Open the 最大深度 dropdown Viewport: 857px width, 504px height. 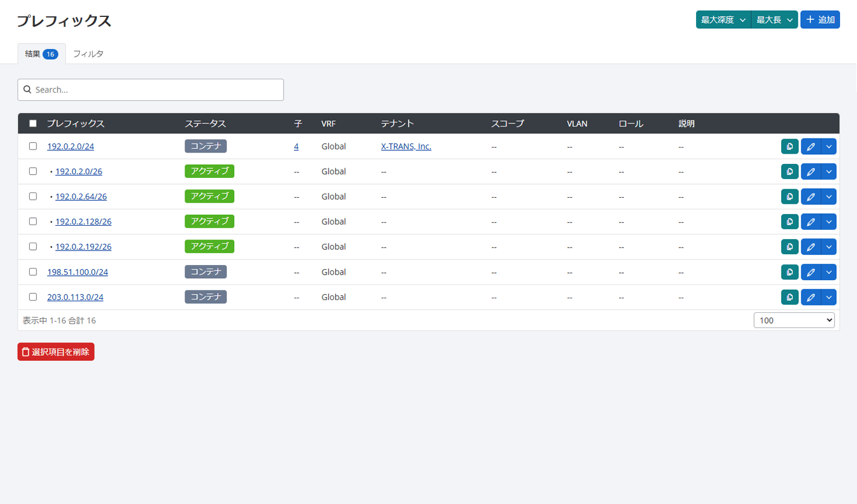(x=723, y=20)
